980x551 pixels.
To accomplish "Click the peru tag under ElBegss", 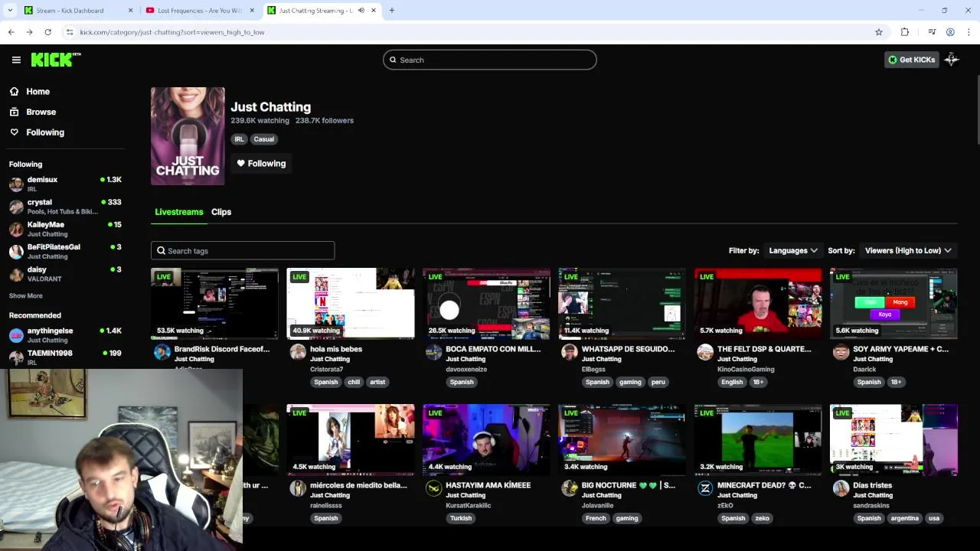I will [658, 382].
